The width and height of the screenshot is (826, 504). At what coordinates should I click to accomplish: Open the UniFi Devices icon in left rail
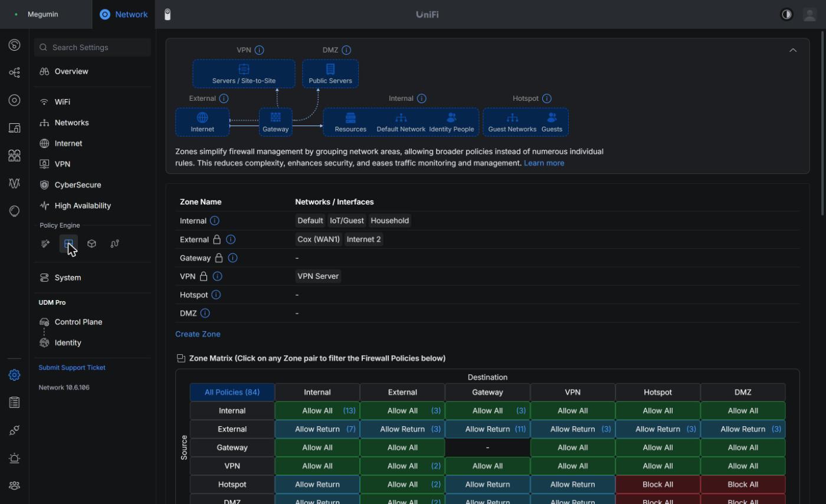click(15, 100)
